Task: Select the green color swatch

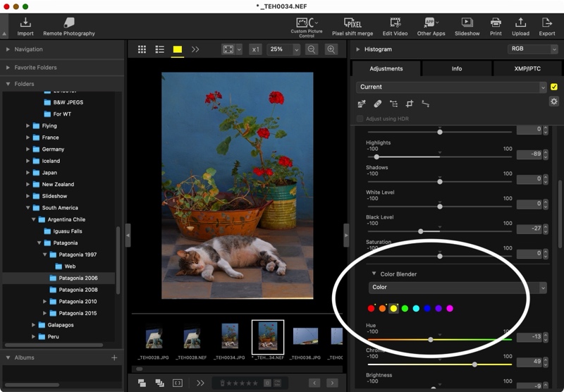Action: pyautogui.click(x=405, y=308)
